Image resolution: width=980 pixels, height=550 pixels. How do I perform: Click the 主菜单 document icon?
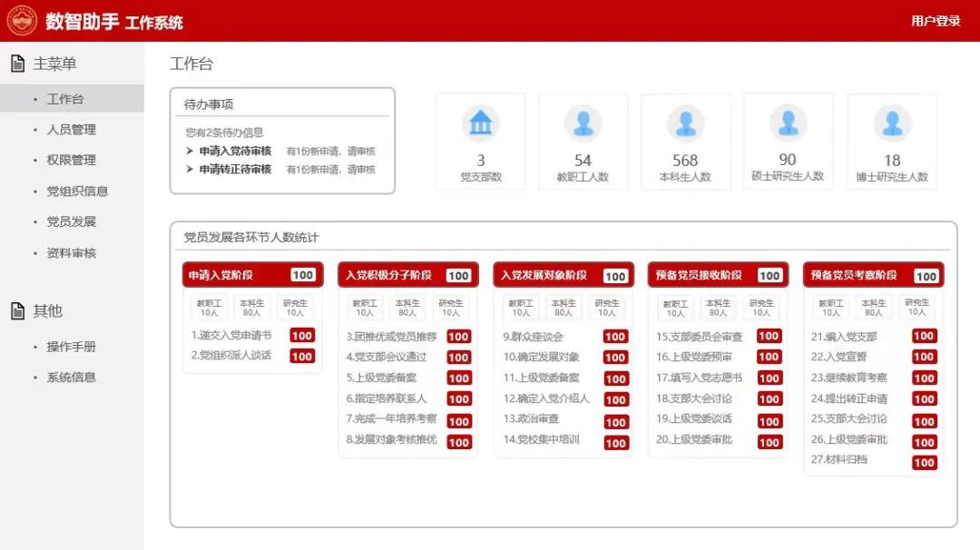[17, 64]
